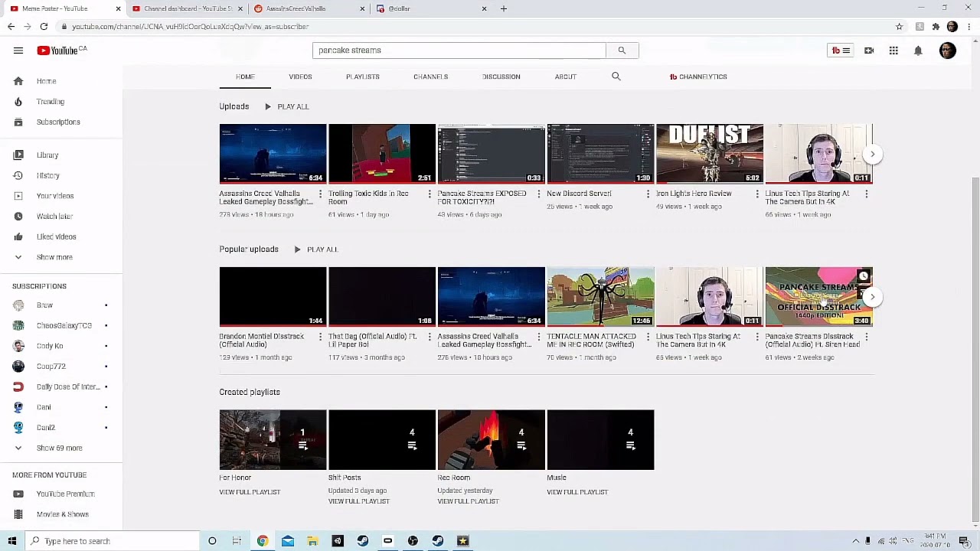The image size is (980, 551).
Task: Click Windows taskbar search box
Action: [x=112, y=541]
